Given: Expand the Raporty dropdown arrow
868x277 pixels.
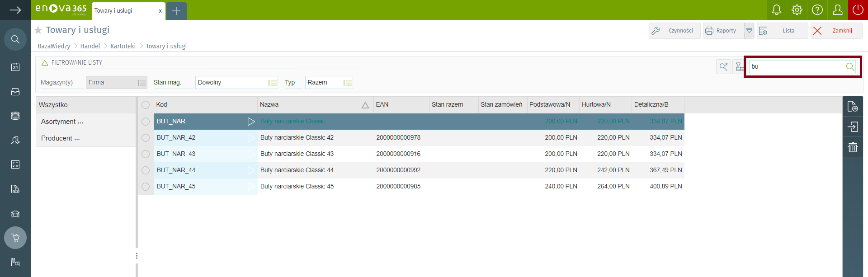Looking at the screenshot, I should 749,31.
